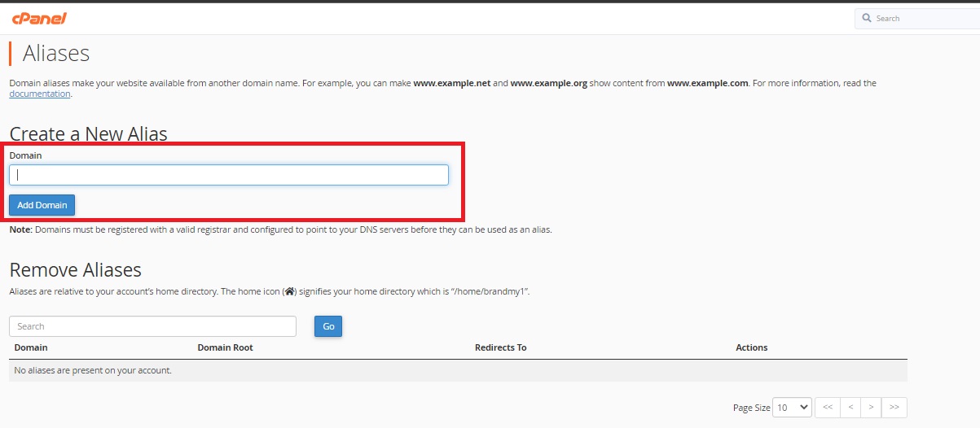
Task: Open the Page Size dropdown
Action: point(793,408)
